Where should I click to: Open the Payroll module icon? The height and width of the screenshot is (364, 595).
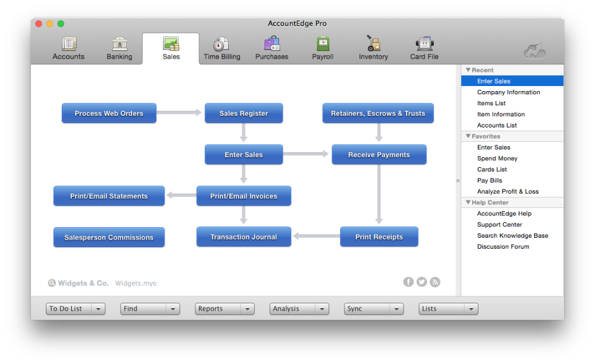pos(322,46)
